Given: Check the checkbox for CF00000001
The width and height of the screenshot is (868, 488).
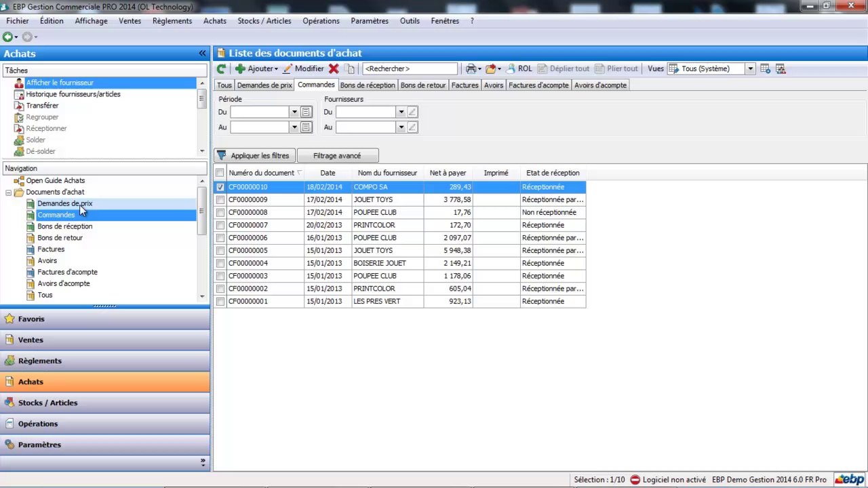Looking at the screenshot, I should [x=220, y=302].
